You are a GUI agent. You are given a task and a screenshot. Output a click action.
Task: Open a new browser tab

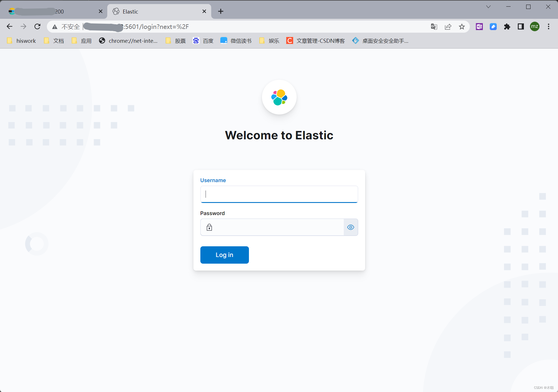pos(221,11)
